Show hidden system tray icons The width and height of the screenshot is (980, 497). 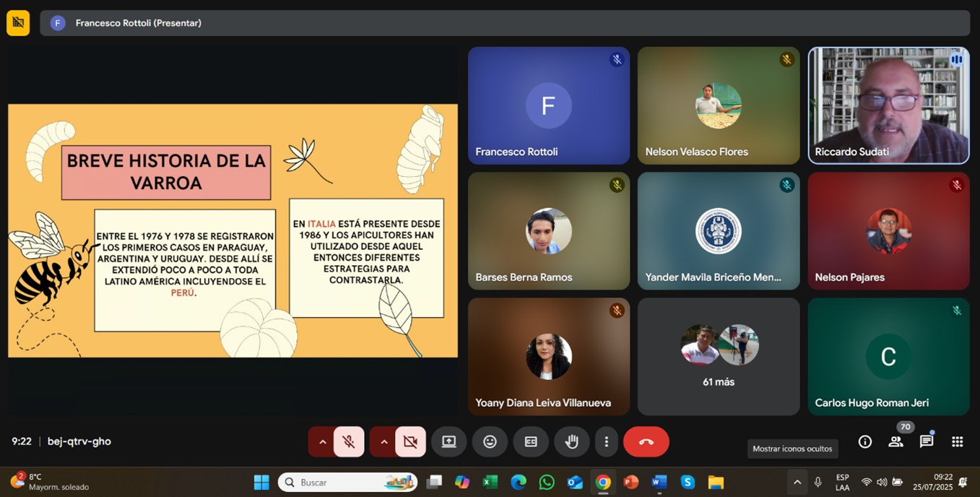(797, 483)
